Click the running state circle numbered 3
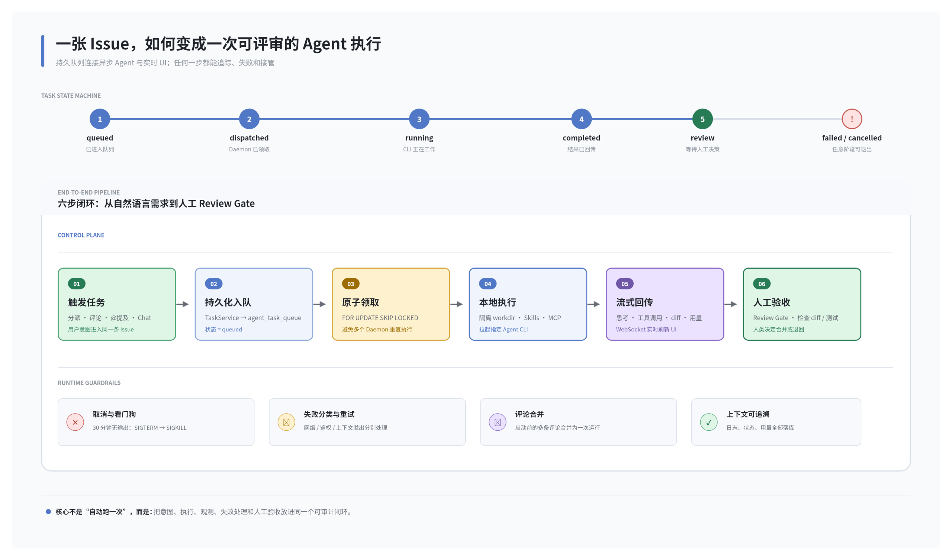 click(419, 119)
